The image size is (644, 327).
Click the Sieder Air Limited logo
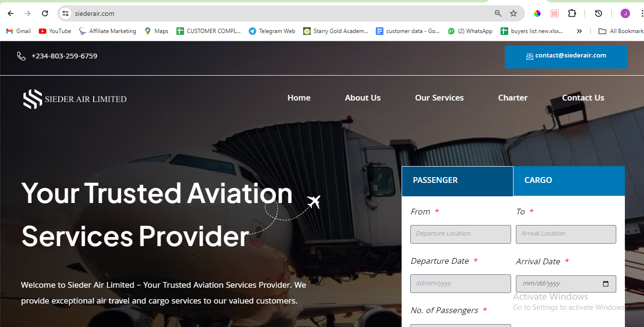[75, 99]
